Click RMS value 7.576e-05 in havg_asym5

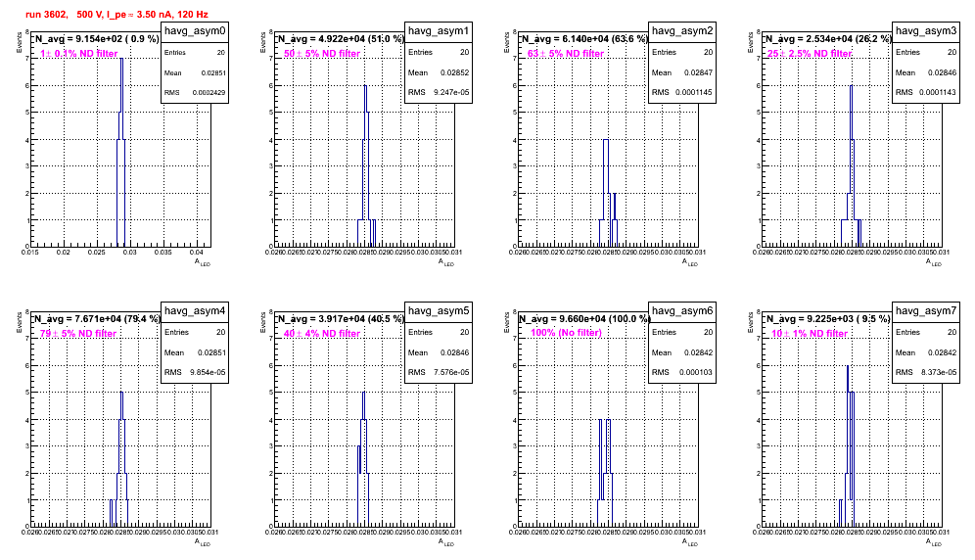(x=451, y=372)
